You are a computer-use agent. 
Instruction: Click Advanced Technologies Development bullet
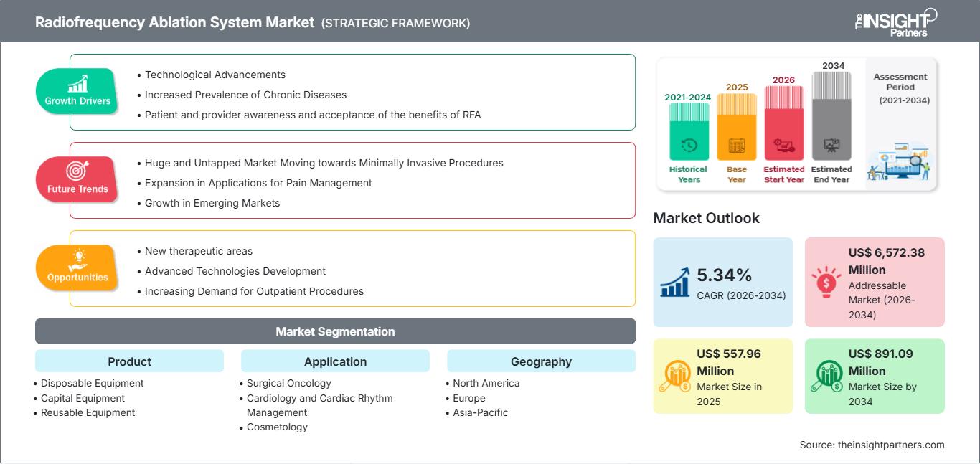tap(235, 271)
